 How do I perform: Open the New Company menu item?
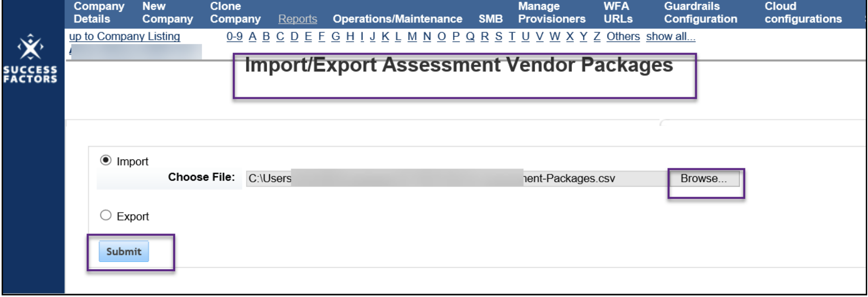(168, 13)
